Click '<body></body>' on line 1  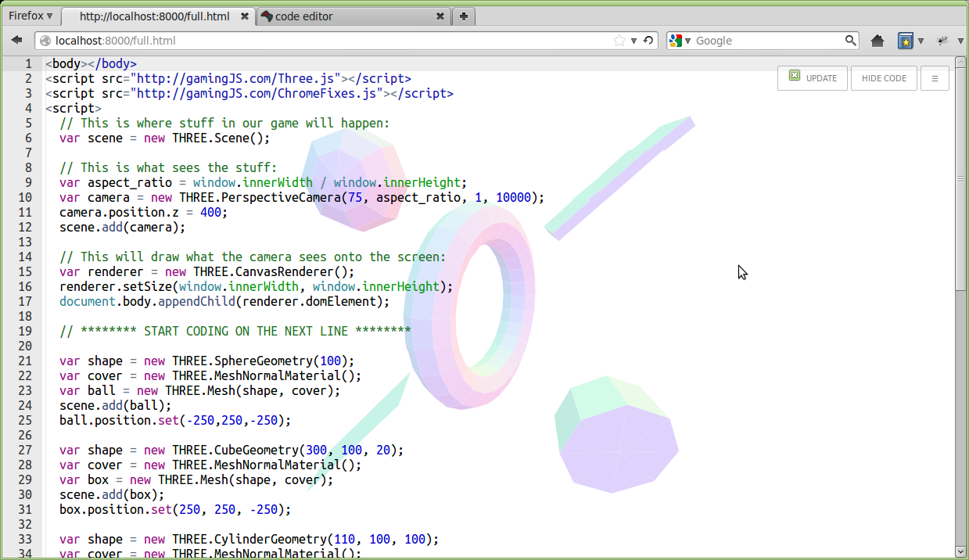coord(91,63)
